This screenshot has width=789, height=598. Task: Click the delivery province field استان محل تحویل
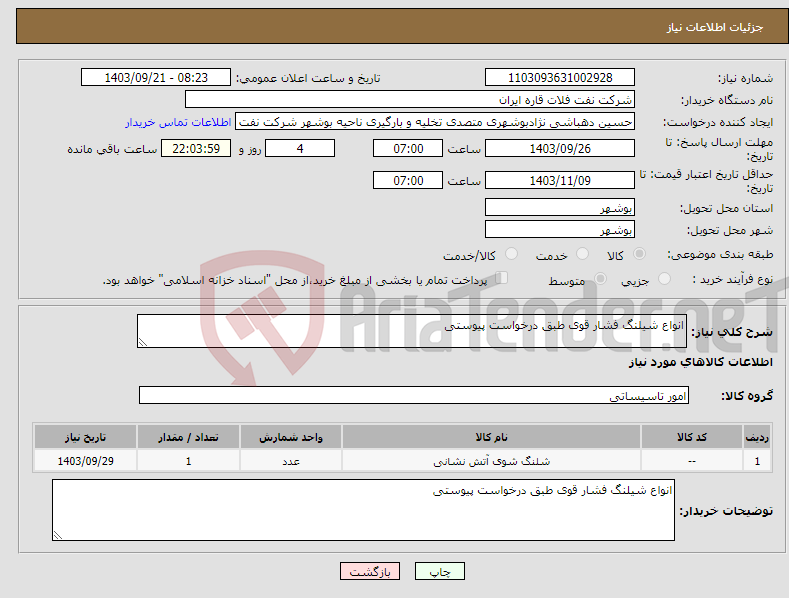pyautogui.click(x=560, y=207)
